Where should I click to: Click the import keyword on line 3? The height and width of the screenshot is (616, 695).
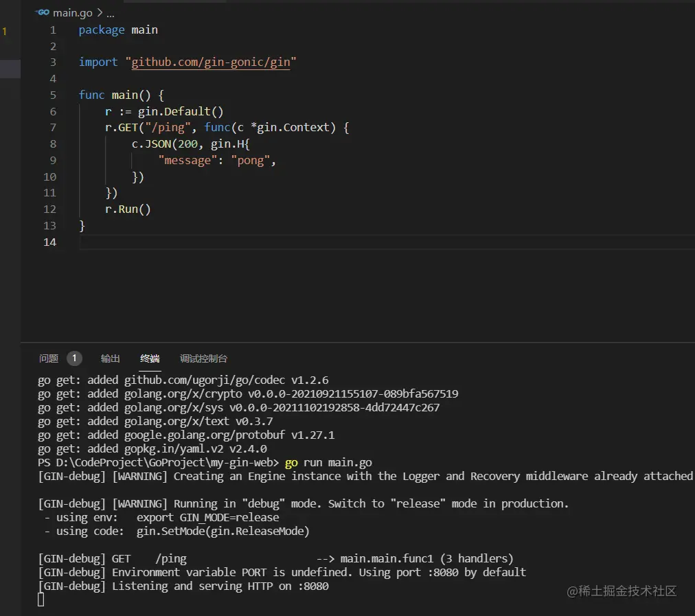98,62
